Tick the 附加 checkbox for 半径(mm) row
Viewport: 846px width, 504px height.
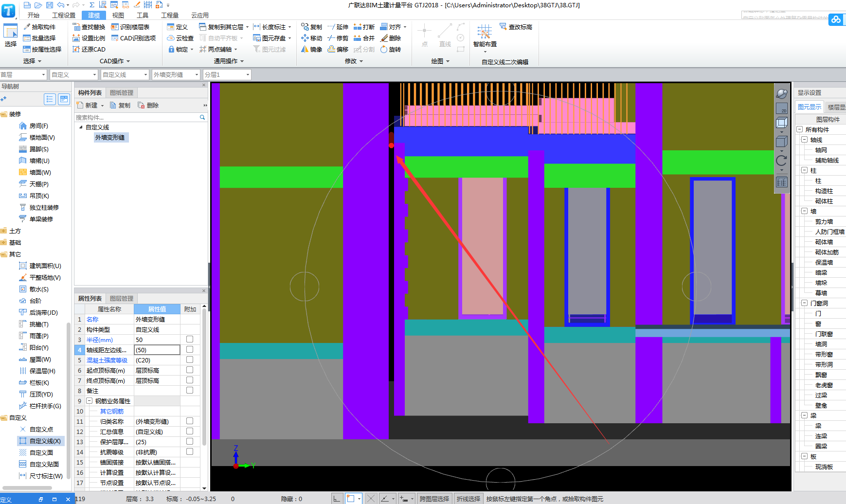(x=190, y=339)
